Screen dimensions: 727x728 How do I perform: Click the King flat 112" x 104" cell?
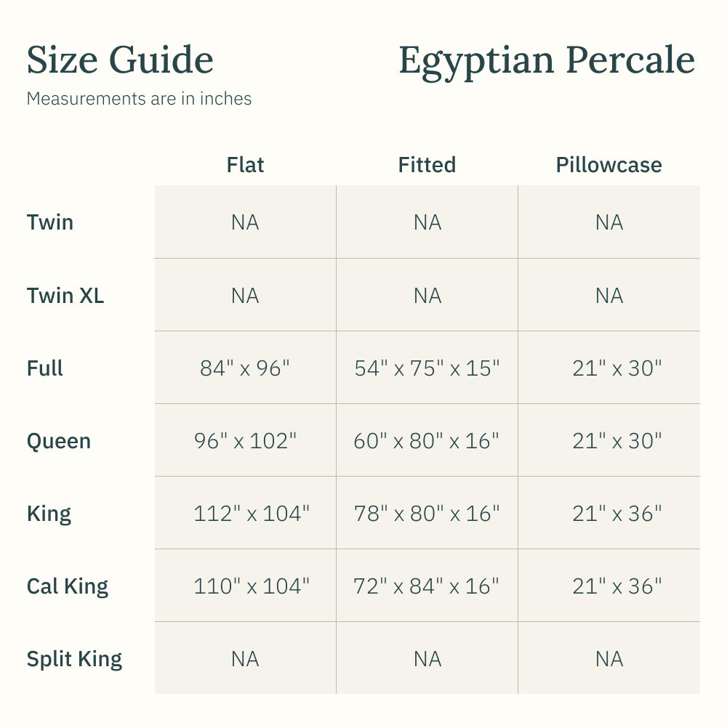pos(252,514)
